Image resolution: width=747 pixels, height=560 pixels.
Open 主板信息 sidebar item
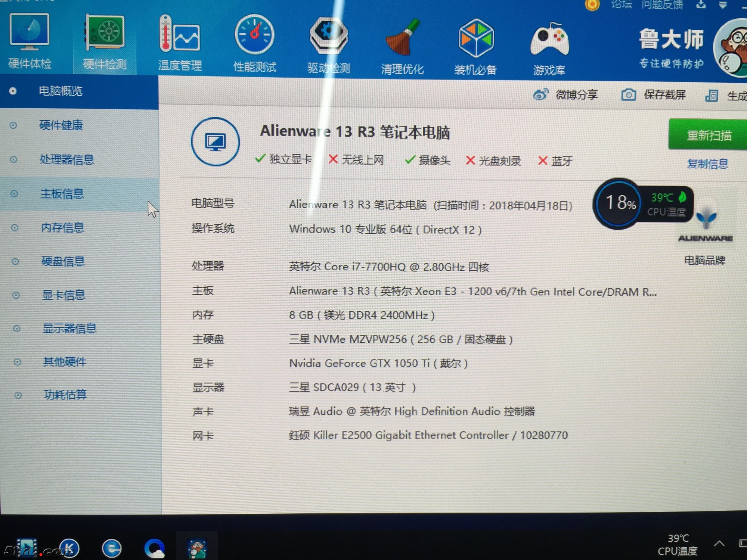click(x=62, y=194)
